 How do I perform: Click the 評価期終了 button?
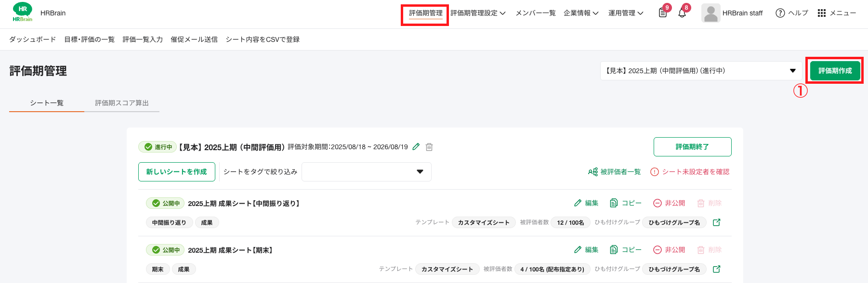click(x=692, y=147)
